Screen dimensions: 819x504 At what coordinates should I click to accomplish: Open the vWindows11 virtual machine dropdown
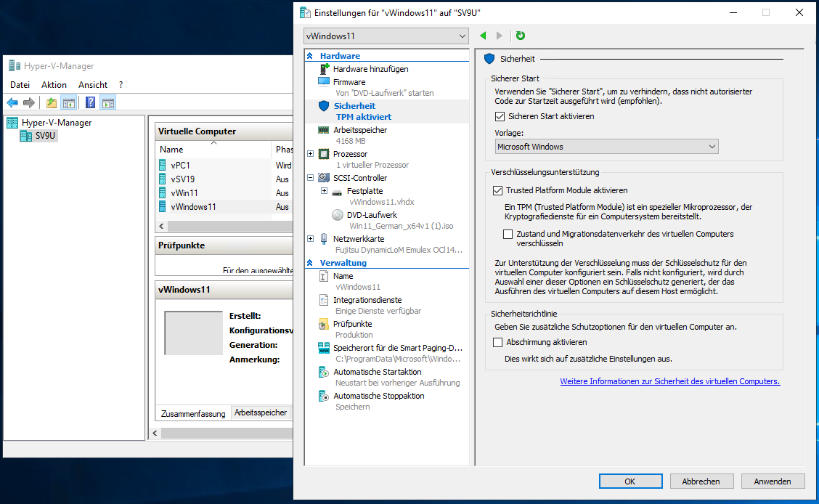462,36
